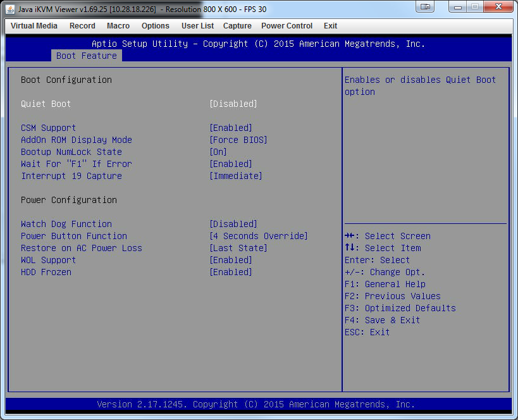Click the keyboard icon button in title bar
Screen dimensions: 518x420
(425, 7)
